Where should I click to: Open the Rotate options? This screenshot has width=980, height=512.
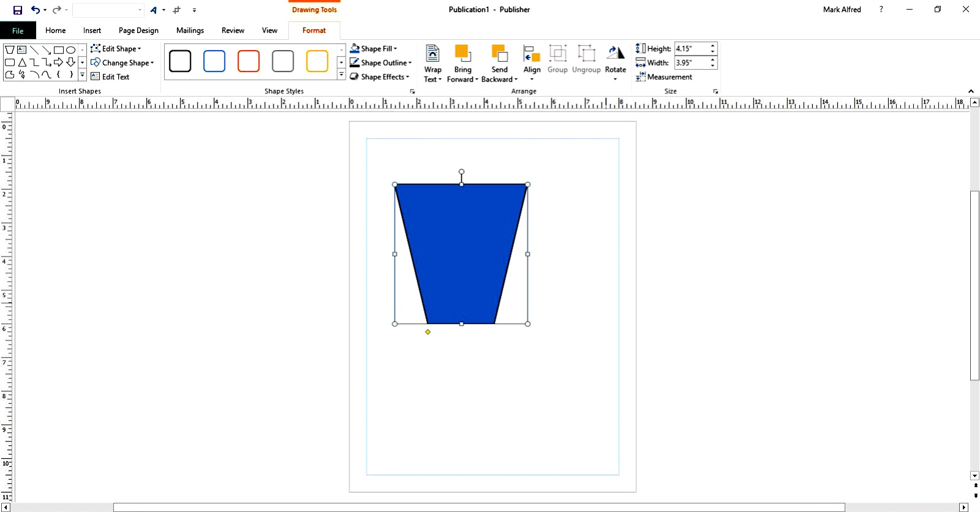coord(615,64)
